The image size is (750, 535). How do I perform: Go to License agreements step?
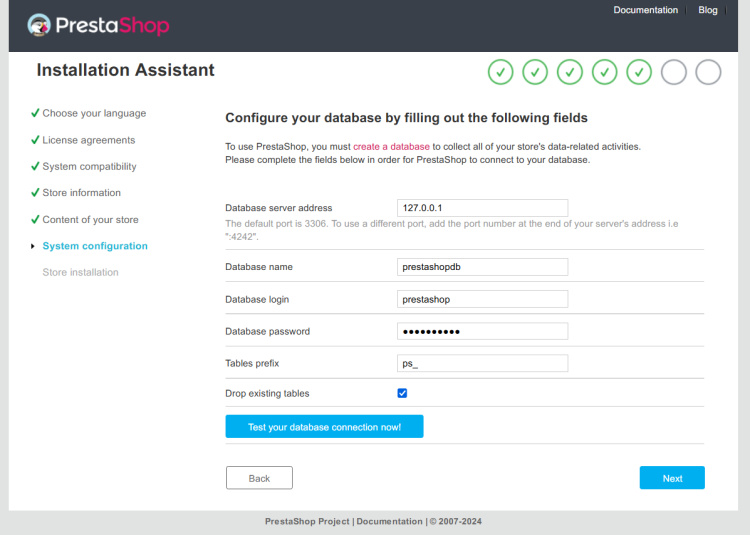point(88,140)
